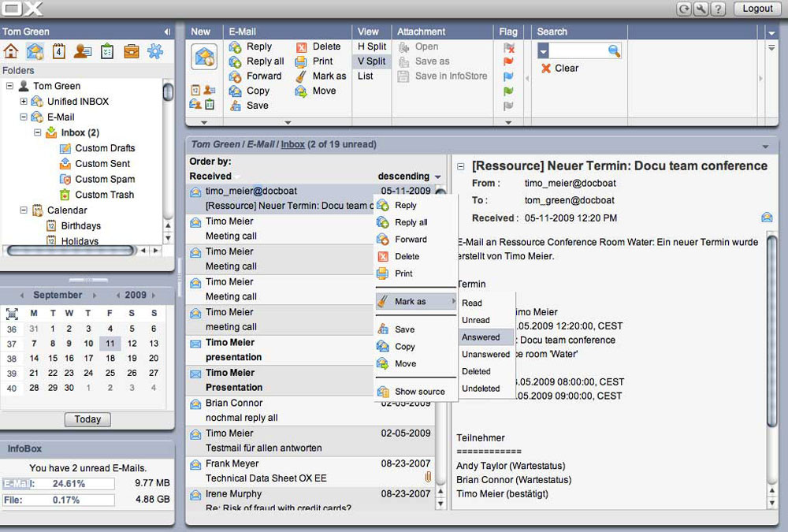Screen dimensions: 788x532
Task: Select Show source from context menu
Action: click(x=419, y=392)
